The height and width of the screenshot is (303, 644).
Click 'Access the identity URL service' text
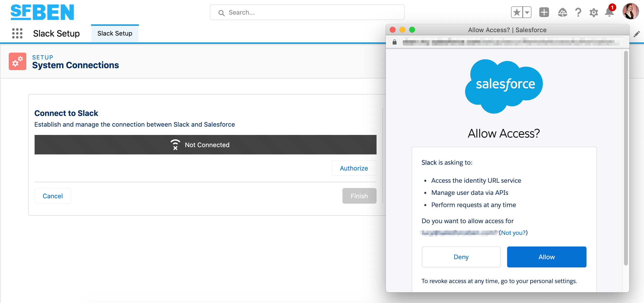(476, 180)
